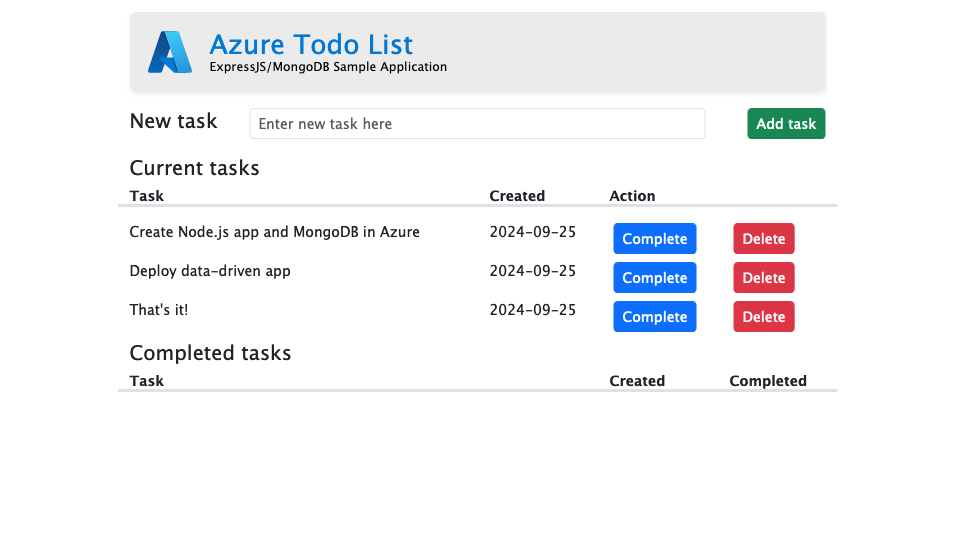Screen dimensions: 955x556
Task: Click the New task label
Action: pyautogui.click(x=173, y=121)
